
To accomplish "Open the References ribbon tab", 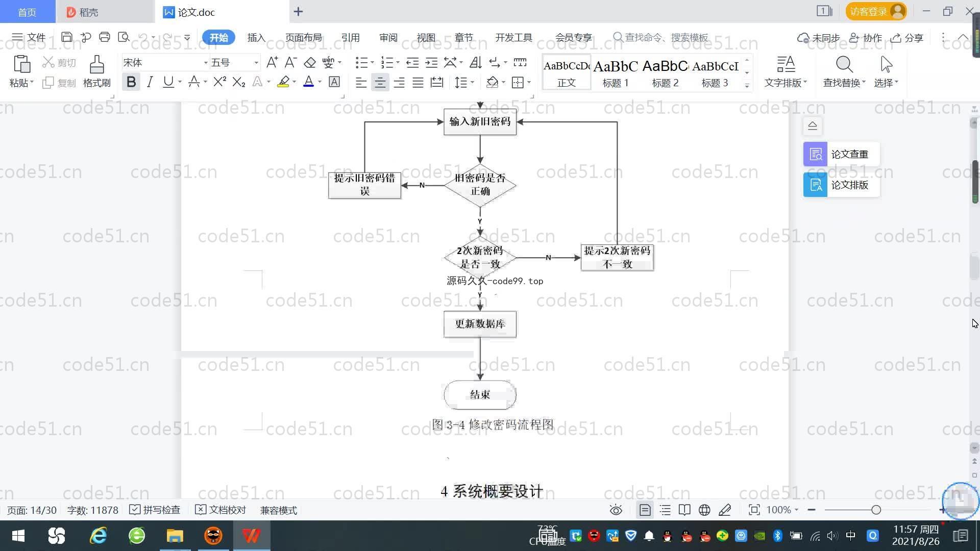I will [x=350, y=37].
